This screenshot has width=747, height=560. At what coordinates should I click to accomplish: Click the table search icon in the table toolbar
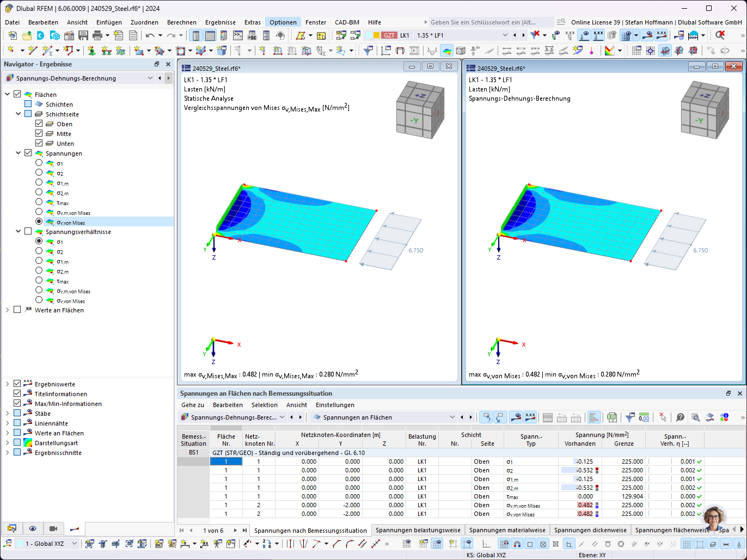[x=695, y=417]
